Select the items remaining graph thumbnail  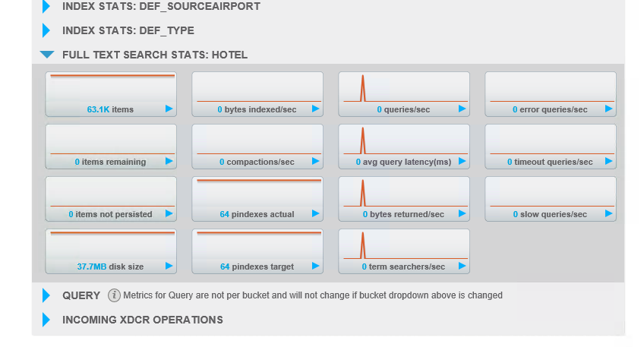point(111,146)
